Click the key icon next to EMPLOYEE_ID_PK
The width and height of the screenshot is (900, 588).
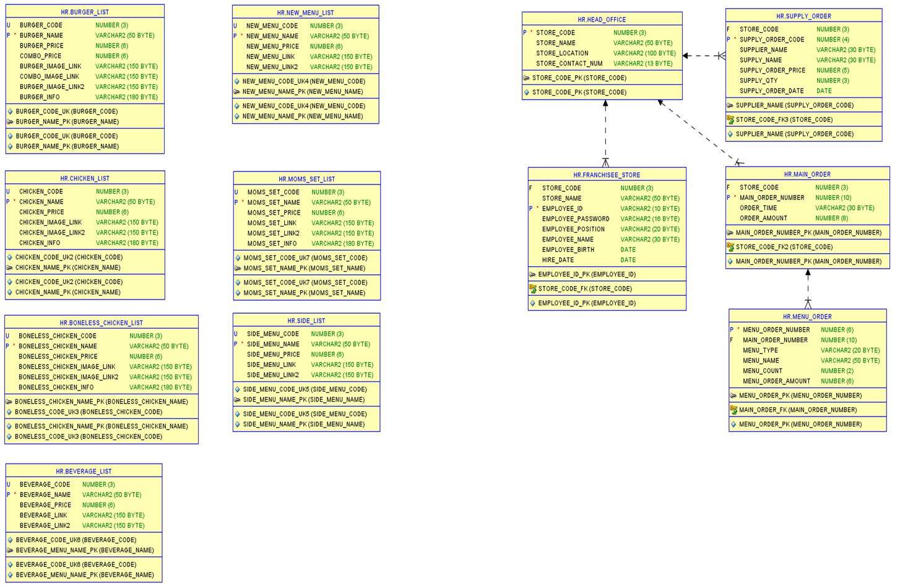pyautogui.click(x=531, y=274)
